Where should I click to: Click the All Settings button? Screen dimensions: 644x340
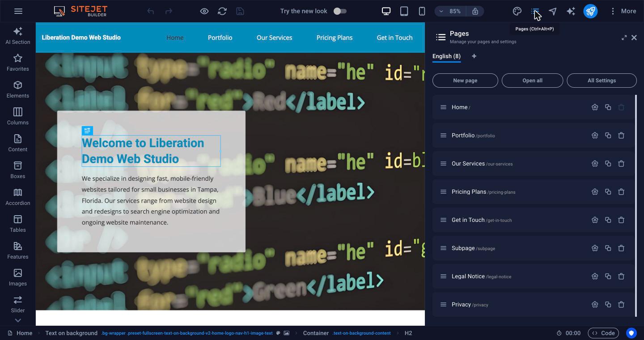click(x=602, y=81)
